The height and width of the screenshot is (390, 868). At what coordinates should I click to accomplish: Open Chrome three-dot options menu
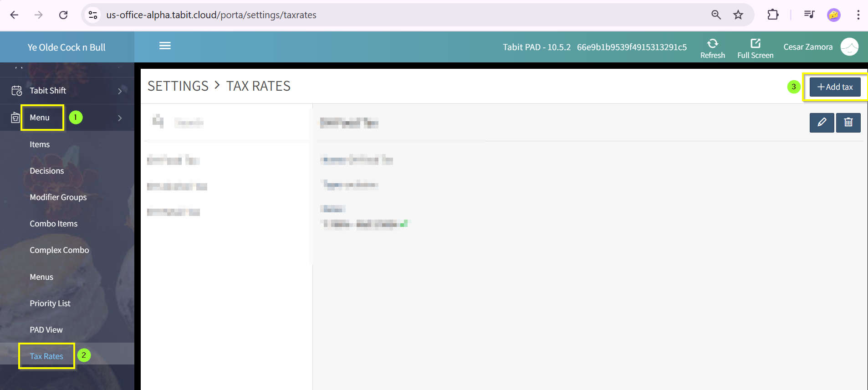pyautogui.click(x=858, y=15)
